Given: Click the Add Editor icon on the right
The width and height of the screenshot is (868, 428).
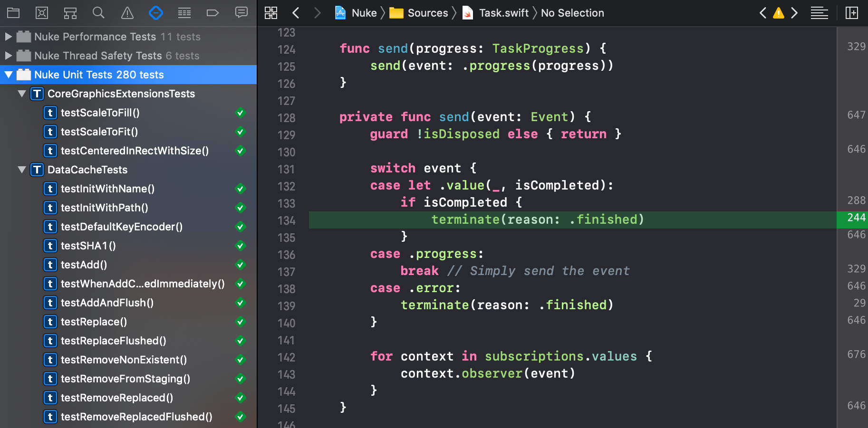Looking at the screenshot, I should (x=852, y=13).
